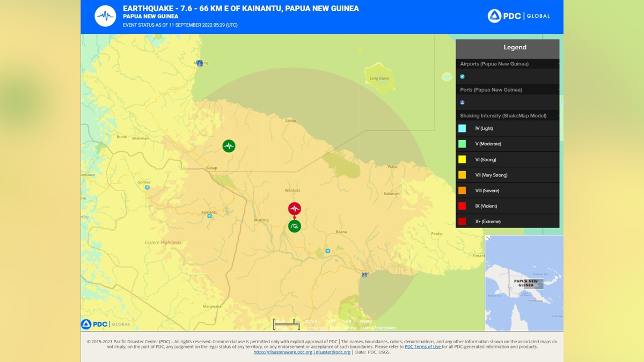Click the 'Mutzing' place label
Image resolution: width=644 pixels, height=362 pixels.
(x=261, y=220)
